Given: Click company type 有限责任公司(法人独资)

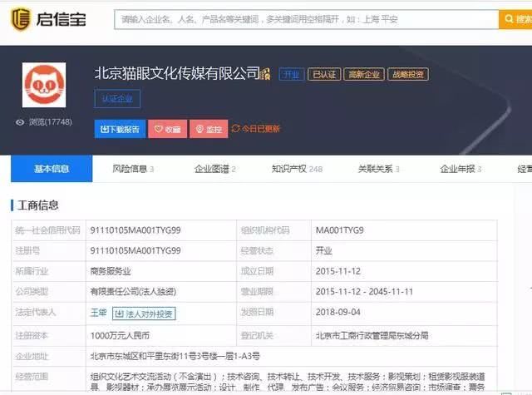Looking at the screenshot, I should (133, 292).
